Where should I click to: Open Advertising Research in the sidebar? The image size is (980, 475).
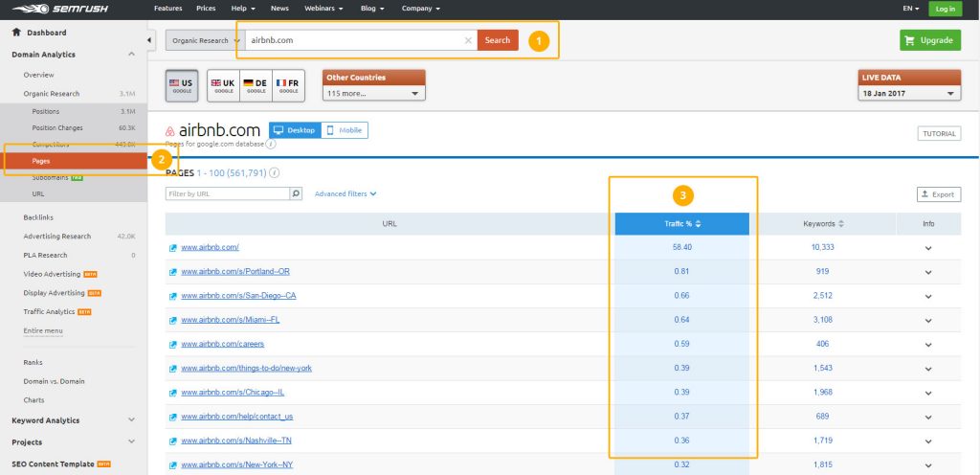(56, 237)
